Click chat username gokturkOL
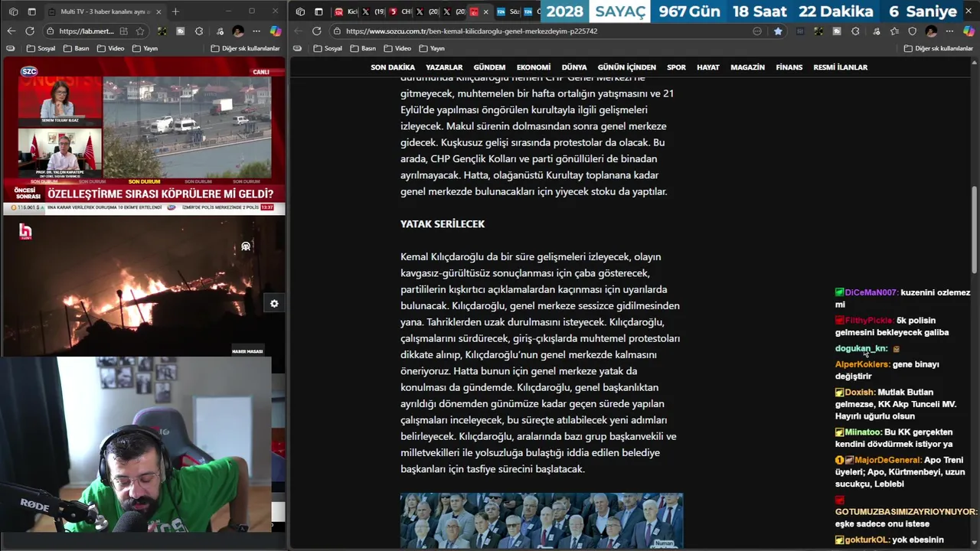The width and height of the screenshot is (980, 551). pyautogui.click(x=867, y=540)
